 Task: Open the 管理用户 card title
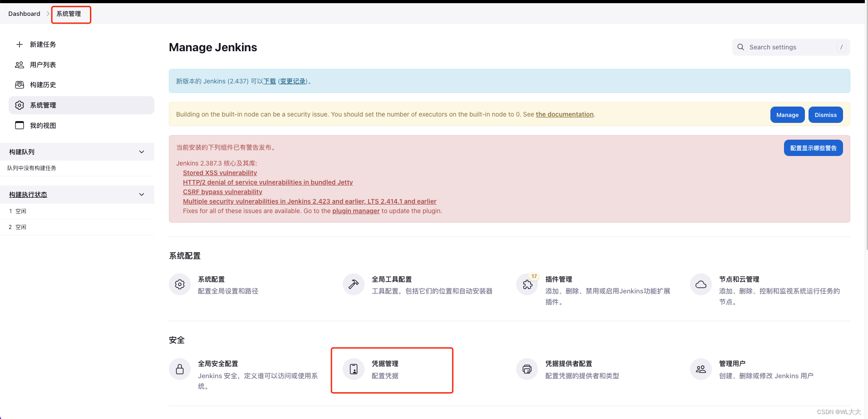(732, 364)
